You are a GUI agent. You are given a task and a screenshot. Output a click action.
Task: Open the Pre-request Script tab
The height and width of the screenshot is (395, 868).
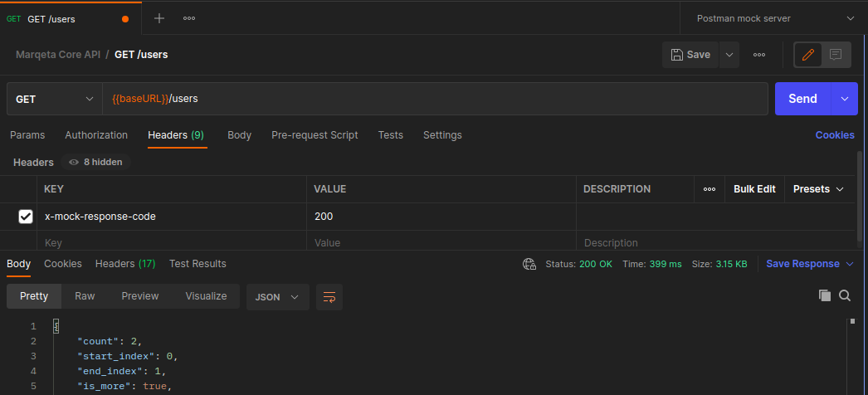pos(315,135)
